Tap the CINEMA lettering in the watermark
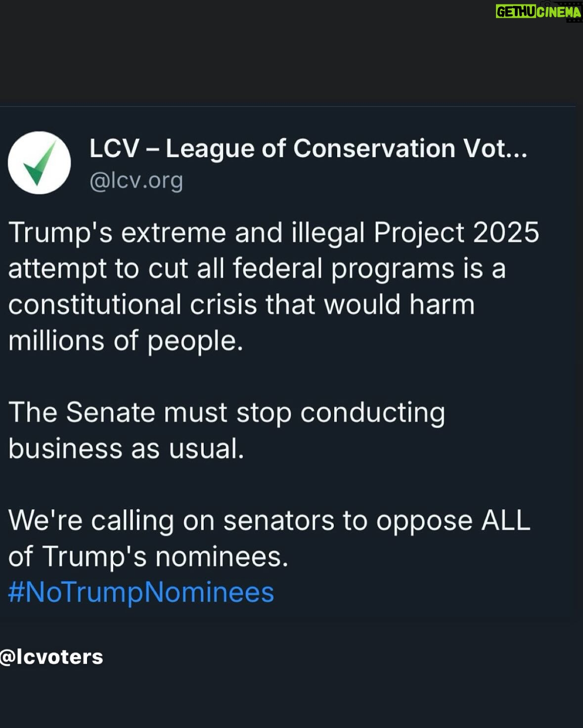583x728 pixels. (x=559, y=12)
